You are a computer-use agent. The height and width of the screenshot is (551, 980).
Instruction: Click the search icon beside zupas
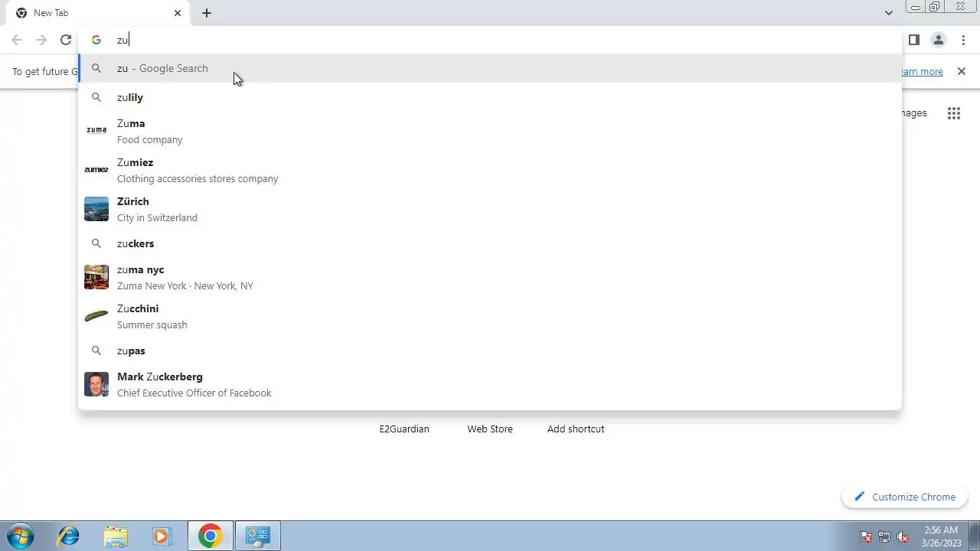click(x=96, y=350)
